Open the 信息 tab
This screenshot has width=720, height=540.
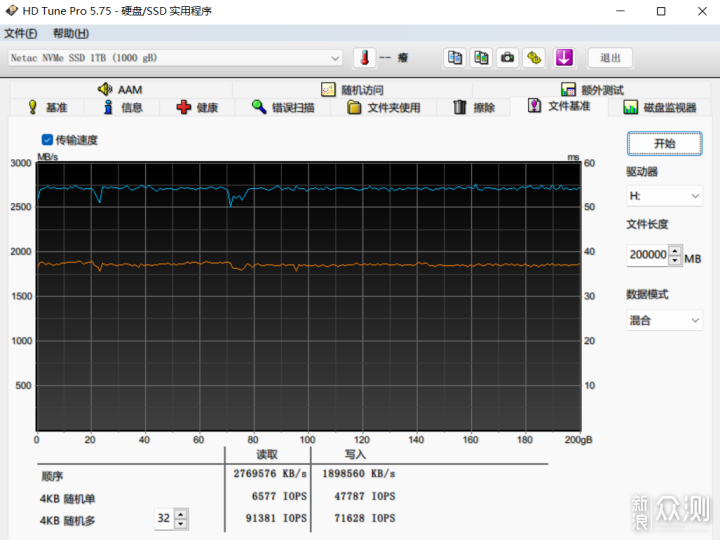pos(123,107)
